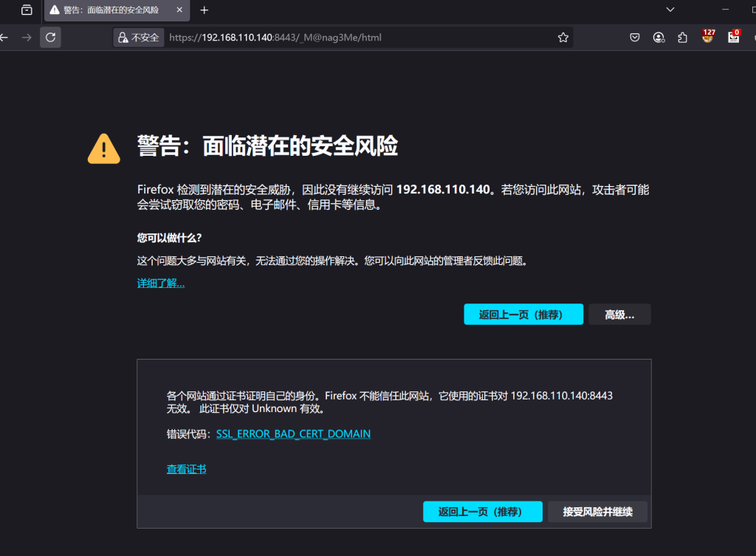Click 高级... to toggle advanced details
The height and width of the screenshot is (556, 756).
(619, 315)
